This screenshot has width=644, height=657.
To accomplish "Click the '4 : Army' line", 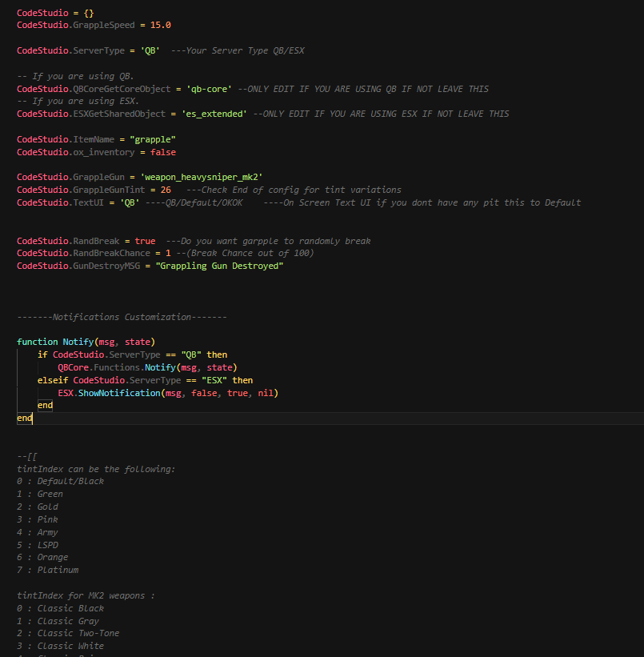I will tap(38, 532).
